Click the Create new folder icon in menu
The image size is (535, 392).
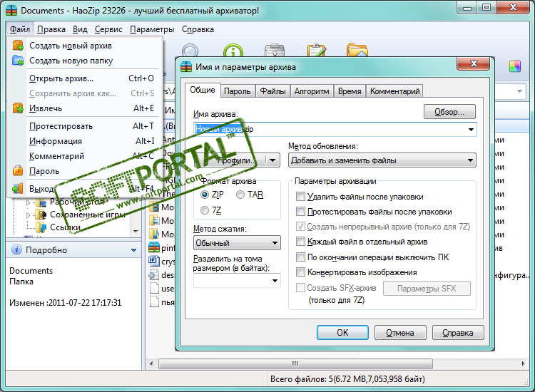tap(18, 61)
